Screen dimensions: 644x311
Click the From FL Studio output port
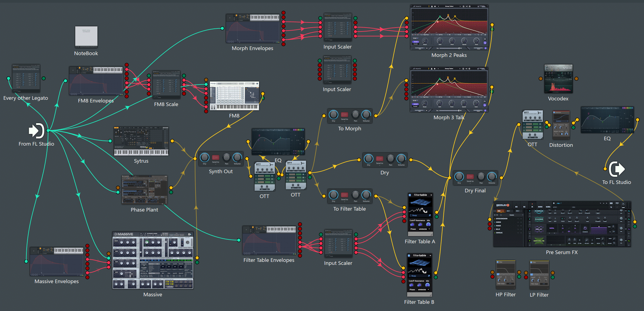pos(48,131)
